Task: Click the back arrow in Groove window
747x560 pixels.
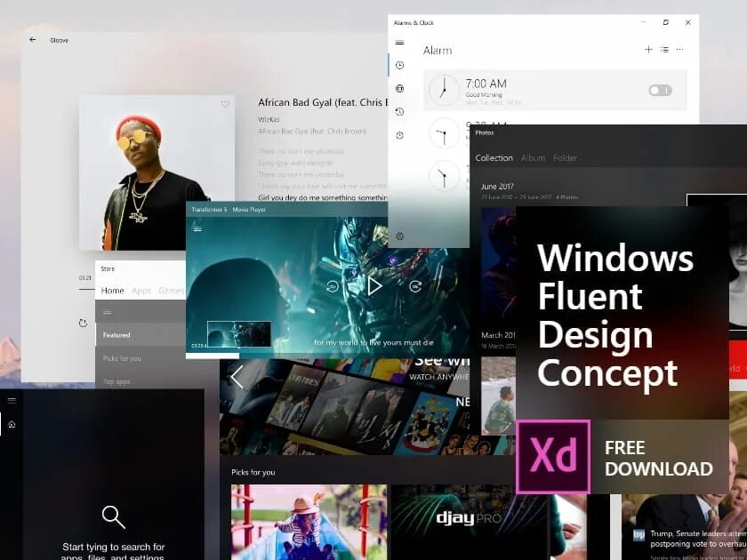Action: click(32, 40)
